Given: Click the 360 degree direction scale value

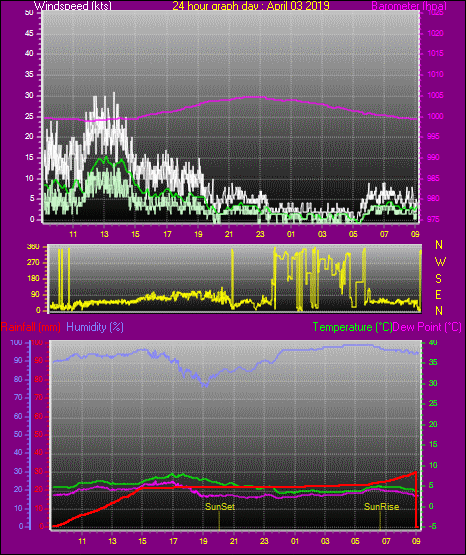Looking at the screenshot, I should click(x=33, y=247).
